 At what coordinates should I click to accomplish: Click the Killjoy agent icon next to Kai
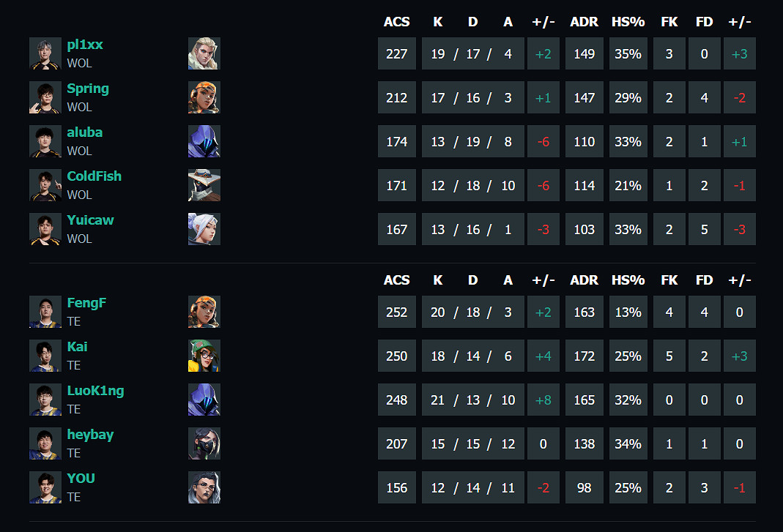pyautogui.click(x=204, y=356)
